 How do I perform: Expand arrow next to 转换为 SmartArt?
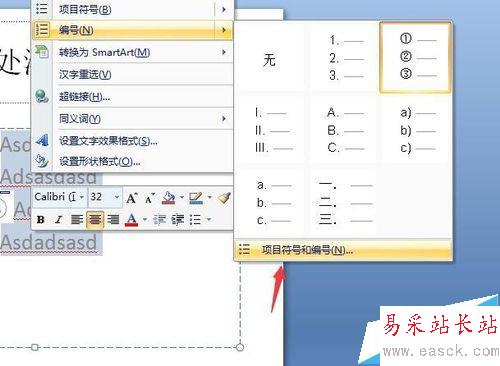[x=224, y=52]
